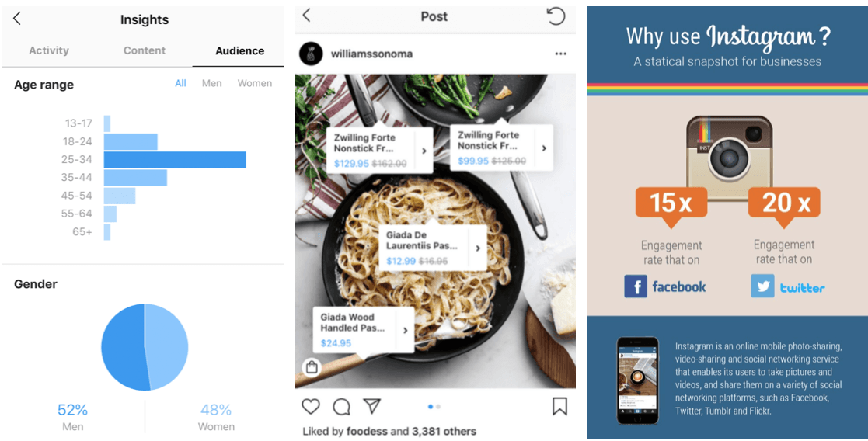The image size is (868, 441).
Task: Share the post with paper plane icon
Action: point(372,406)
